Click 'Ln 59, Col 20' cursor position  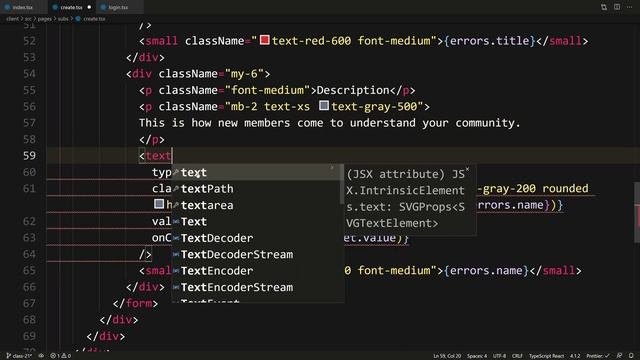click(447, 356)
